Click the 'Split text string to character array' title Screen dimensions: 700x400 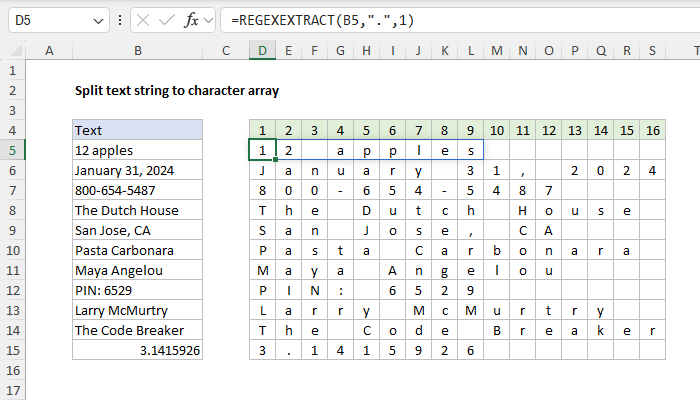point(177,90)
